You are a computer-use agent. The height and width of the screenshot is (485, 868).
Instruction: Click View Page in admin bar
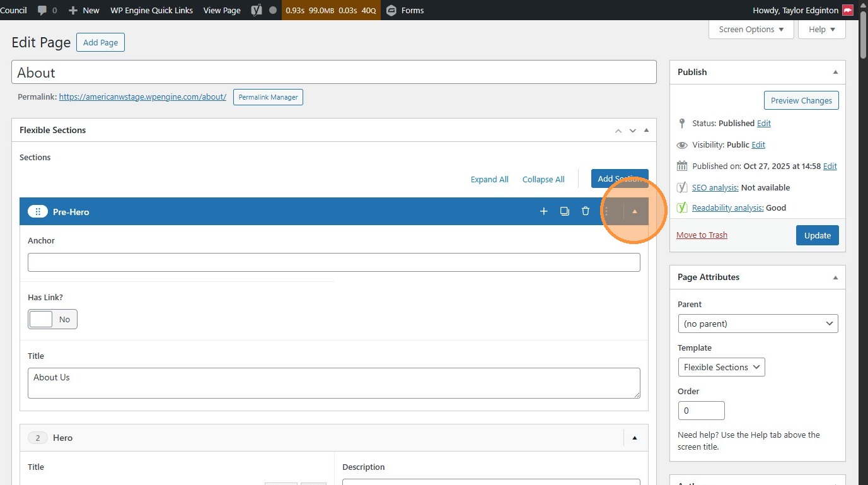[x=222, y=10]
